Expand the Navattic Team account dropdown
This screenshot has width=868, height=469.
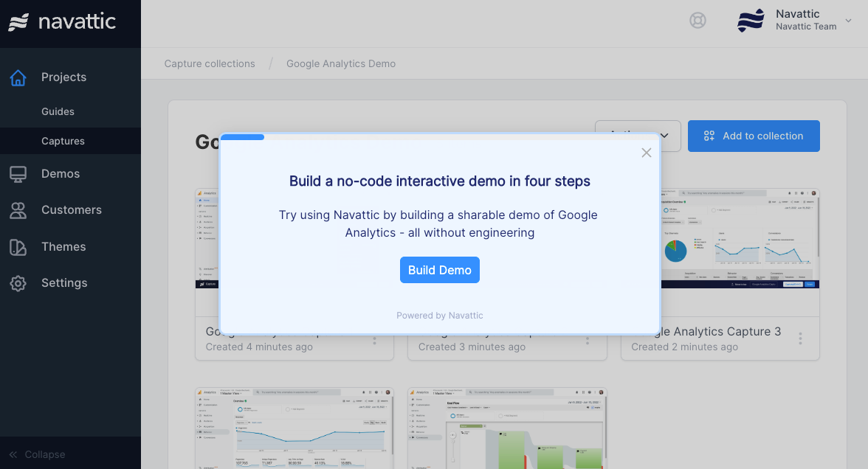(848, 21)
